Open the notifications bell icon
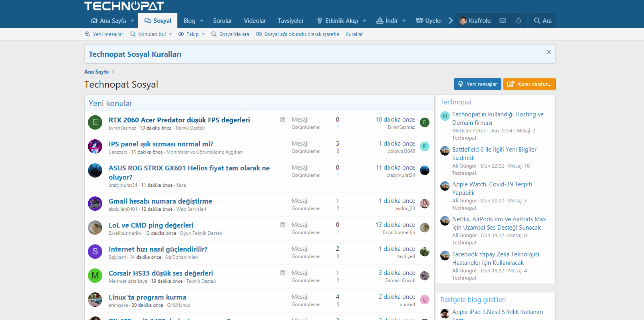 click(x=519, y=21)
